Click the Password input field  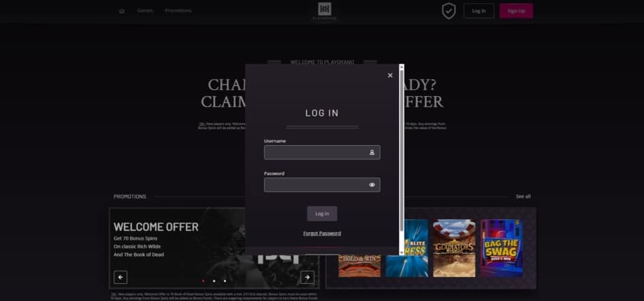point(322,185)
